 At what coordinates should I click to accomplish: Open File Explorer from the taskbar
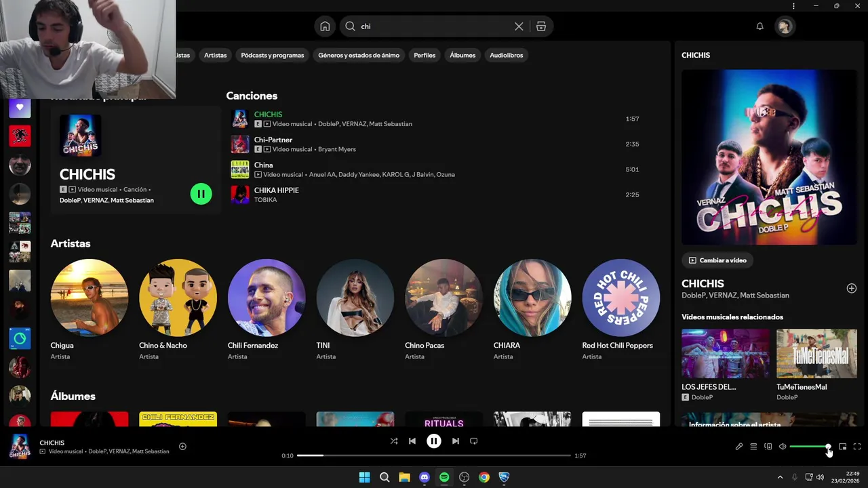404,477
